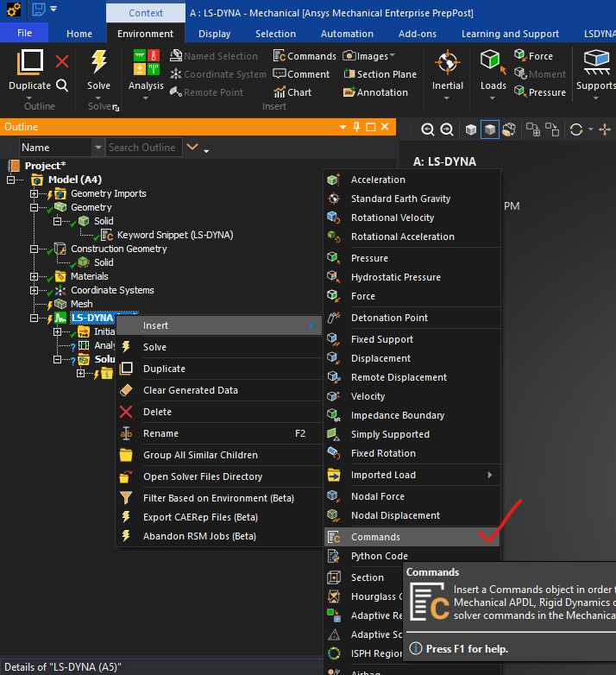Select Keyword Snippet (LS-DYNA) tree item
The height and width of the screenshot is (675, 616).
175,235
